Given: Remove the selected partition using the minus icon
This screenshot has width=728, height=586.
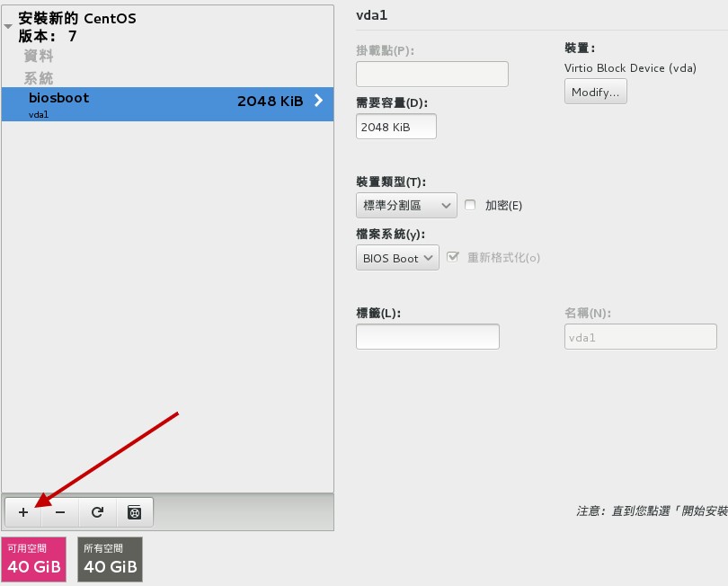Looking at the screenshot, I should click(59, 512).
